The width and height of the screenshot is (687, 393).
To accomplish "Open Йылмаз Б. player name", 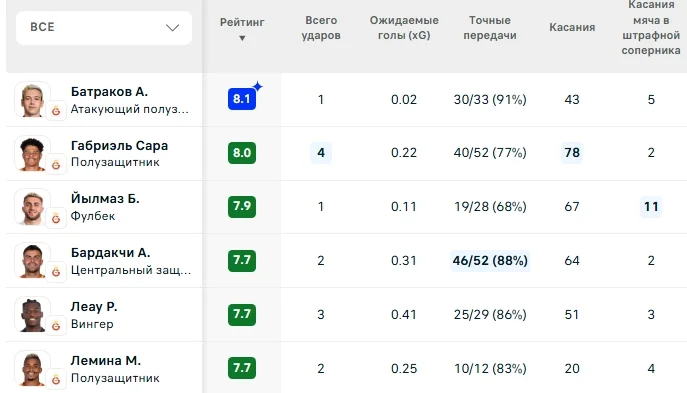I will tap(105, 199).
